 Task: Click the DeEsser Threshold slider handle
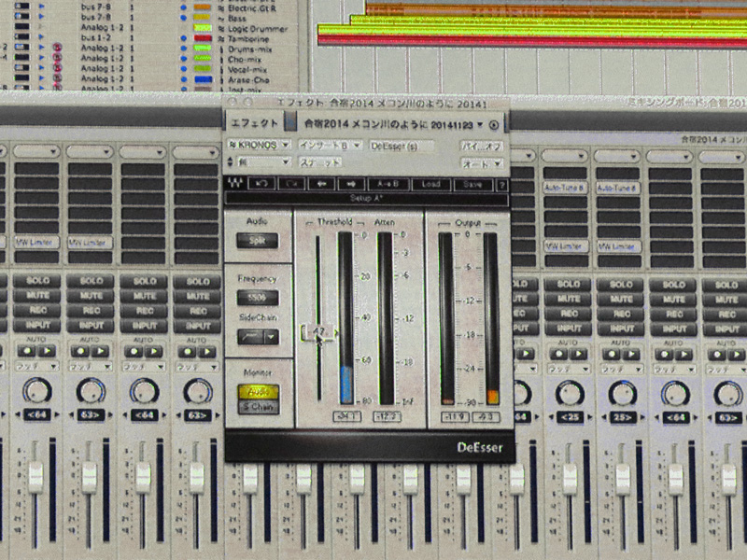318,332
